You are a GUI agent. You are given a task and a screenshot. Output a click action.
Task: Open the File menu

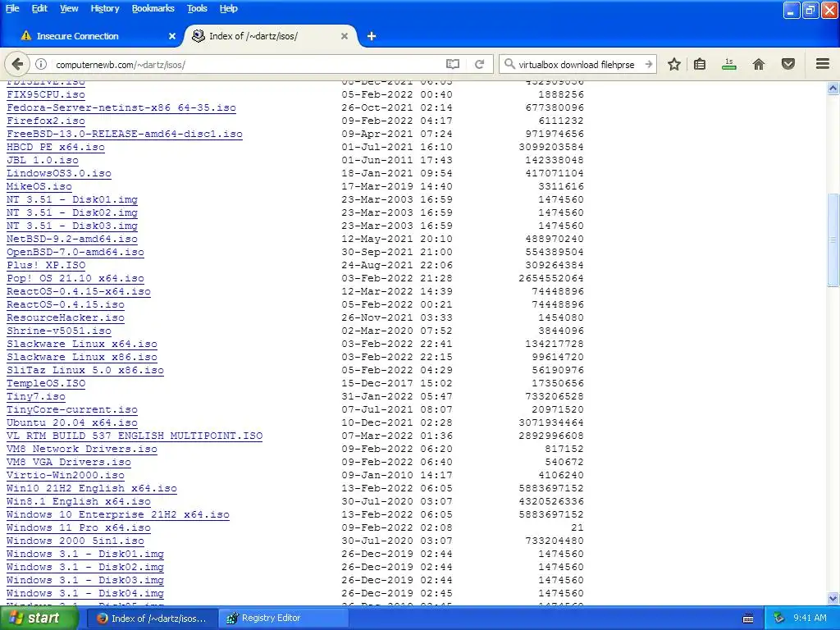pos(12,8)
